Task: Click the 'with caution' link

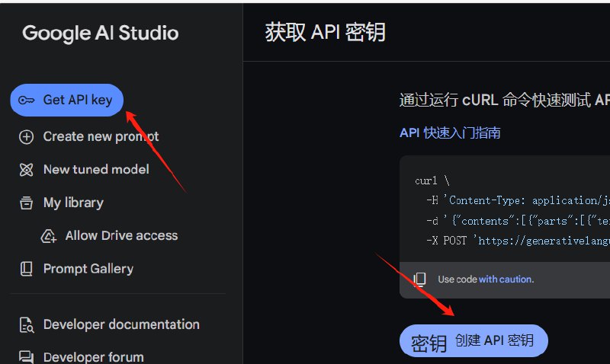Action: tap(506, 279)
